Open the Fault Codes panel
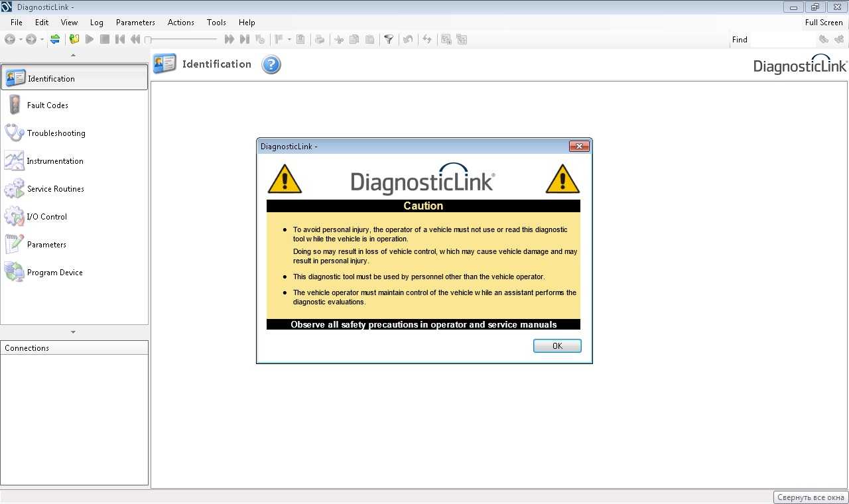The image size is (849, 504). pyautogui.click(x=48, y=105)
